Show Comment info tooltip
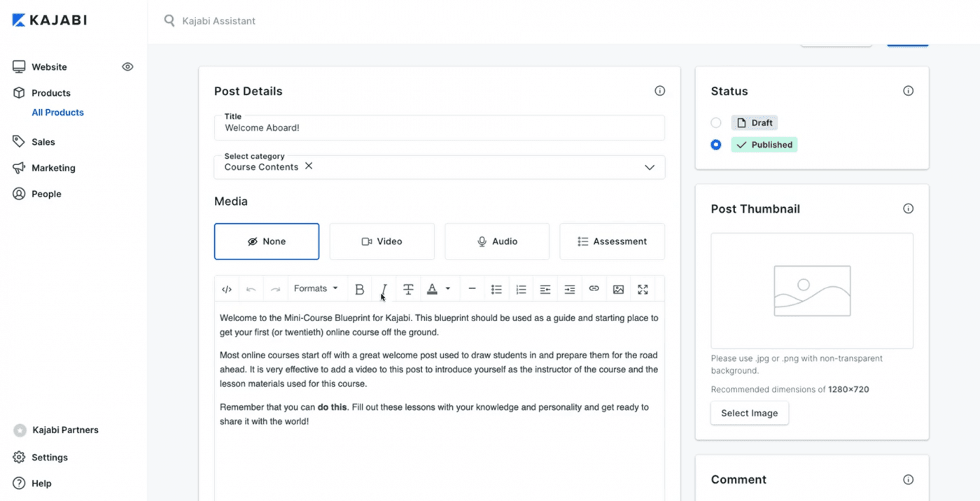The height and width of the screenshot is (501, 980). [x=908, y=479]
